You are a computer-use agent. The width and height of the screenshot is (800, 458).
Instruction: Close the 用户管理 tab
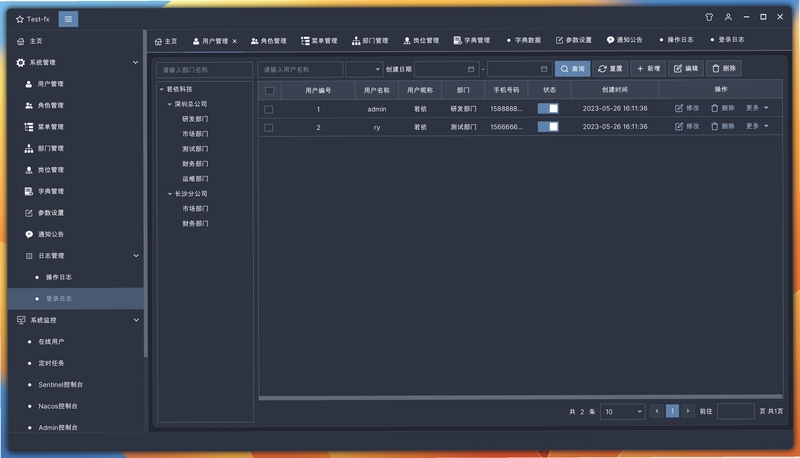point(235,41)
